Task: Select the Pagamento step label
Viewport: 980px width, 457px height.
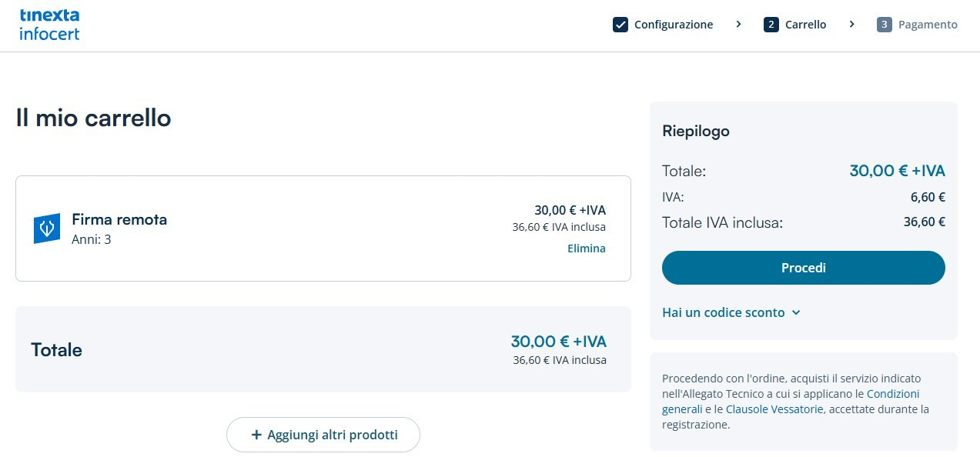Action: tap(928, 25)
